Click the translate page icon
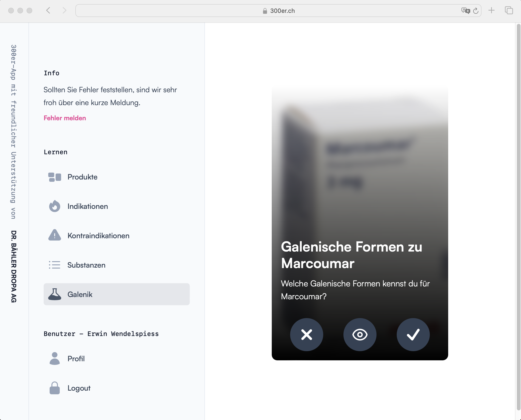521x420 pixels. (465, 11)
